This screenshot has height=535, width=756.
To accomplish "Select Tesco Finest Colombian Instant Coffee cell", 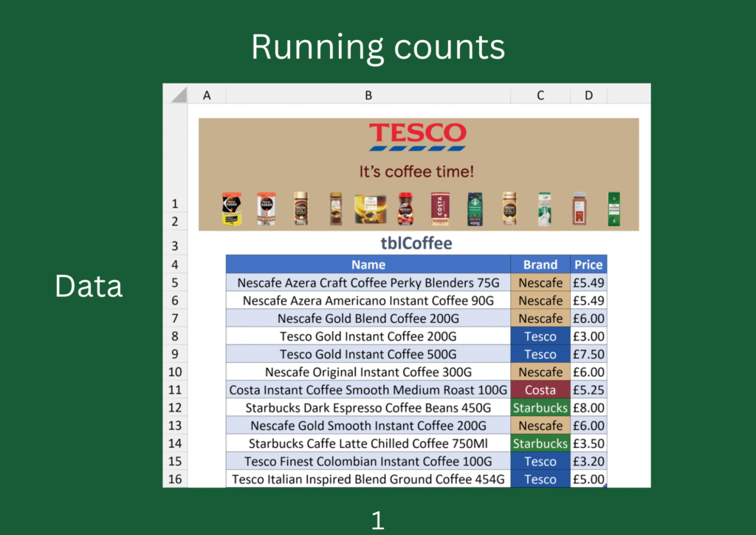I will tap(368, 462).
